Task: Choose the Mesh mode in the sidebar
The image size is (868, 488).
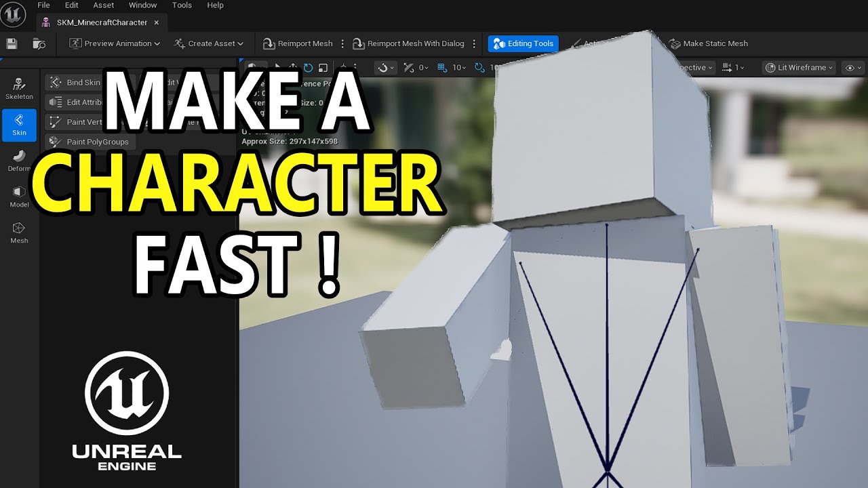Action: coord(19,233)
